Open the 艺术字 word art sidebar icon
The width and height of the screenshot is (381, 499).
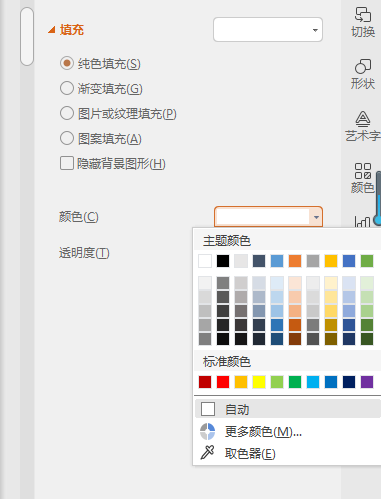pos(363,126)
